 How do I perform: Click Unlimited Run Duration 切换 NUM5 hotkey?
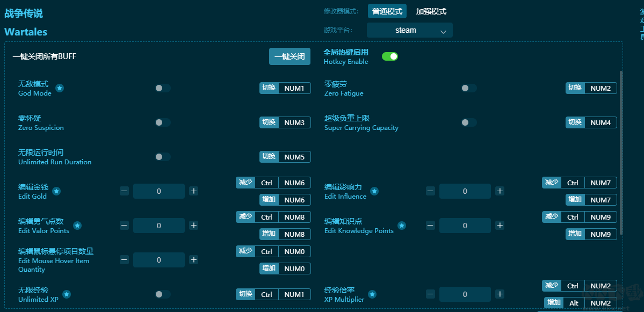tap(285, 157)
